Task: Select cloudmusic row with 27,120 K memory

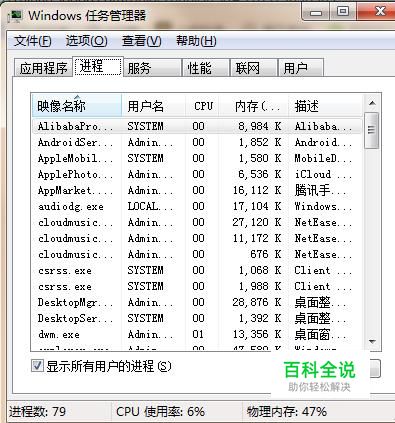Action: (197, 222)
